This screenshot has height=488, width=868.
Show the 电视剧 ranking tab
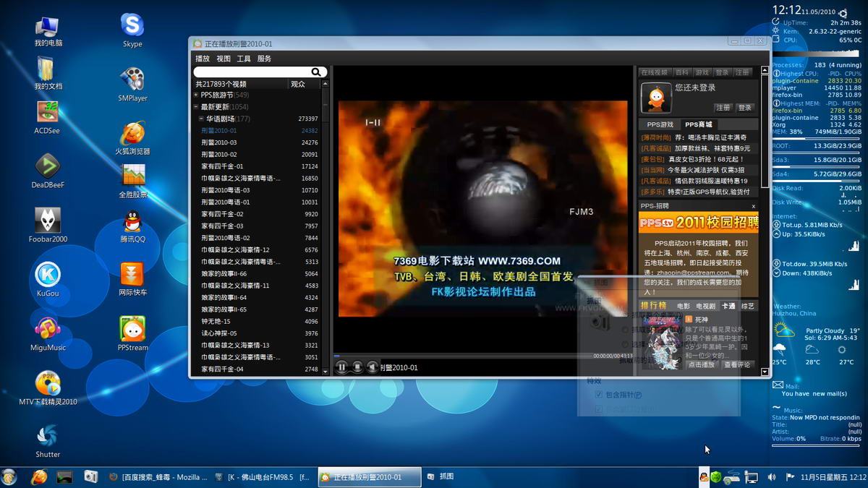(x=706, y=306)
